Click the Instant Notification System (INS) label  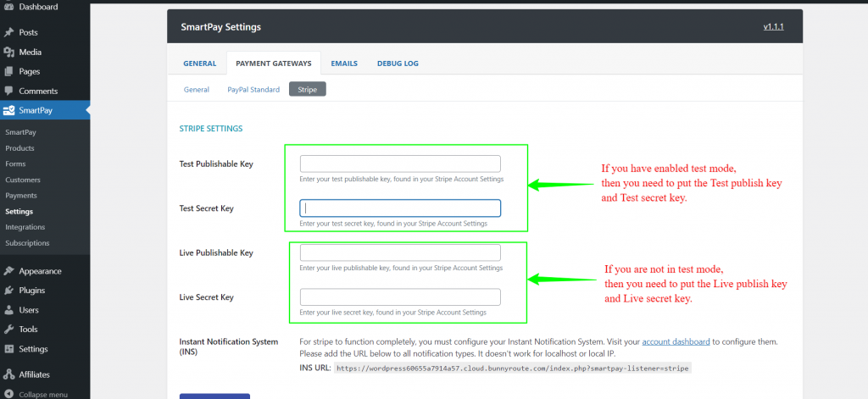(x=229, y=346)
